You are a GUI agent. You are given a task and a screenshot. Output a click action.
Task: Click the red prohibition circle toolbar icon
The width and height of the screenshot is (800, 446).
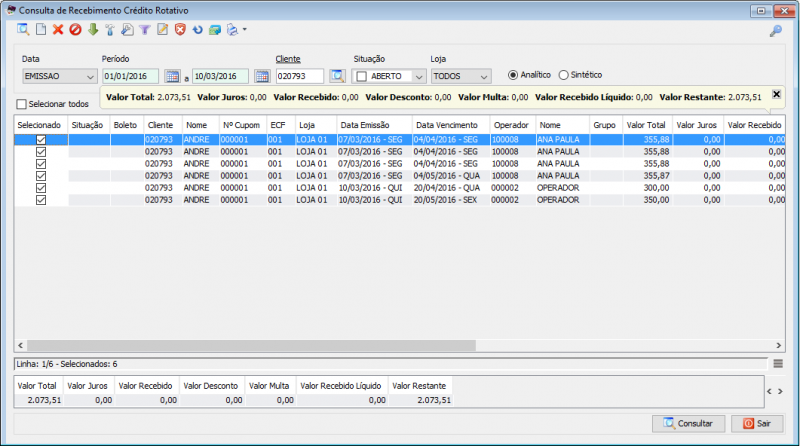tap(76, 30)
